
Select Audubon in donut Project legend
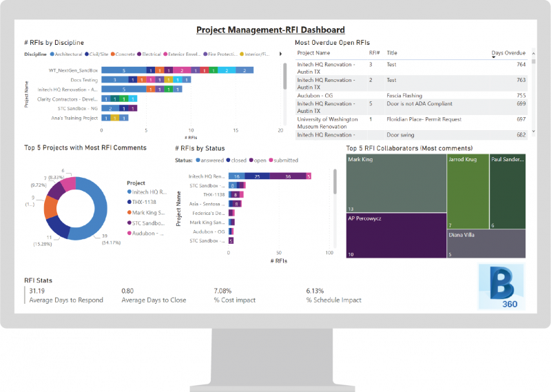[145, 234]
